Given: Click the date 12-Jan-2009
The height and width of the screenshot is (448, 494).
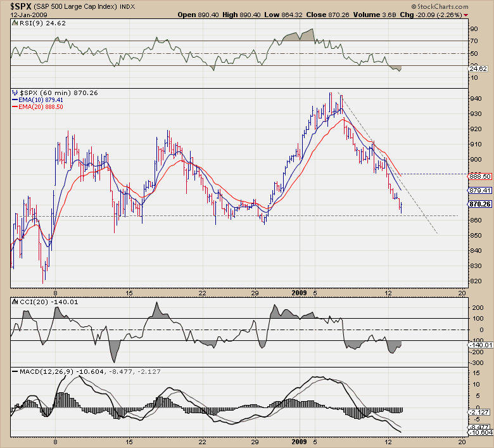Looking at the screenshot, I should [x=28, y=15].
